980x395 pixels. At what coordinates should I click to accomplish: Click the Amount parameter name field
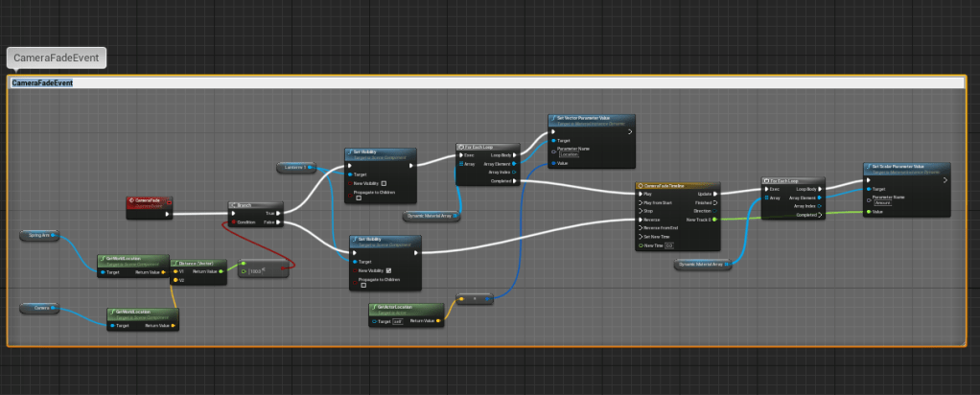(884, 202)
